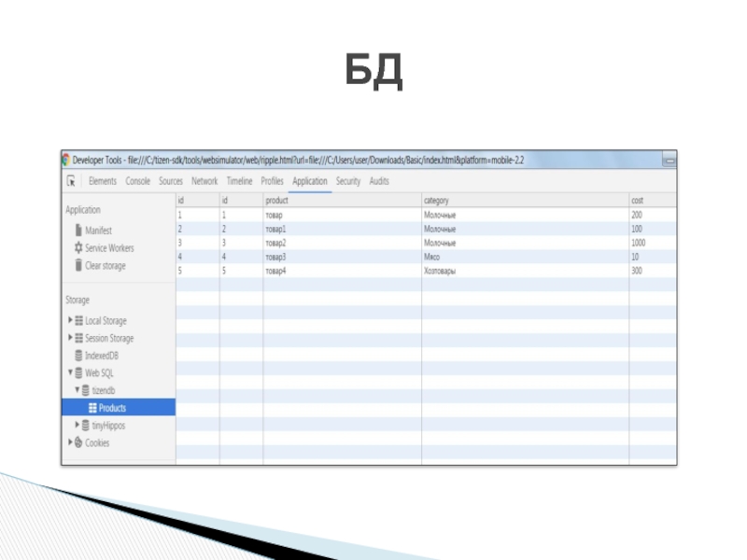Click the inspect element cursor icon
Viewport: 747px width, 560px height.
click(x=71, y=181)
